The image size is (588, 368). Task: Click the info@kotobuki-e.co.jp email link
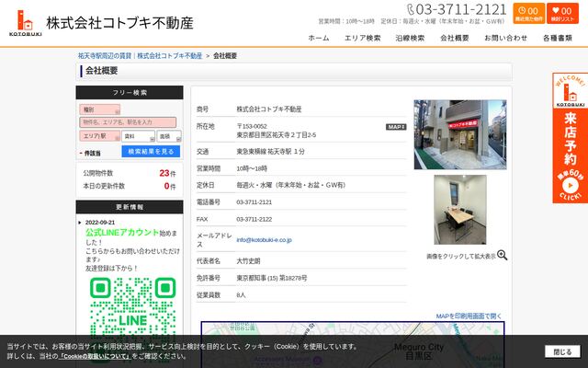(264, 240)
